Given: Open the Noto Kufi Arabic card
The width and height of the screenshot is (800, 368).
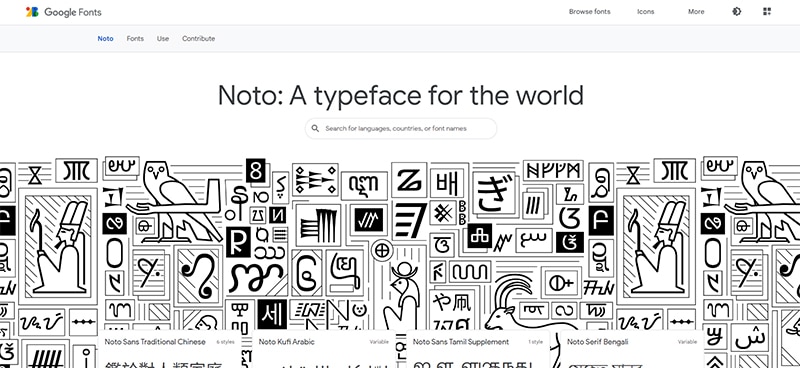Looking at the screenshot, I should 323,349.
